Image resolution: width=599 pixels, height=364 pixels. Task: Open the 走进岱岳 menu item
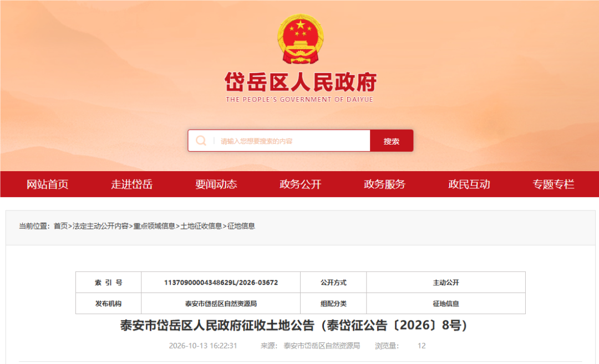132,184
